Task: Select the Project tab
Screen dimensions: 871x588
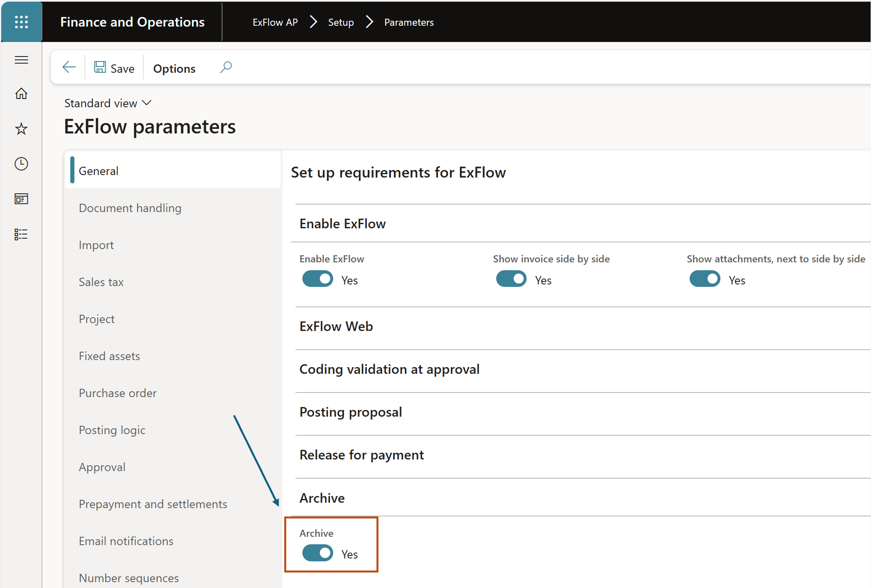Action: 173,319
